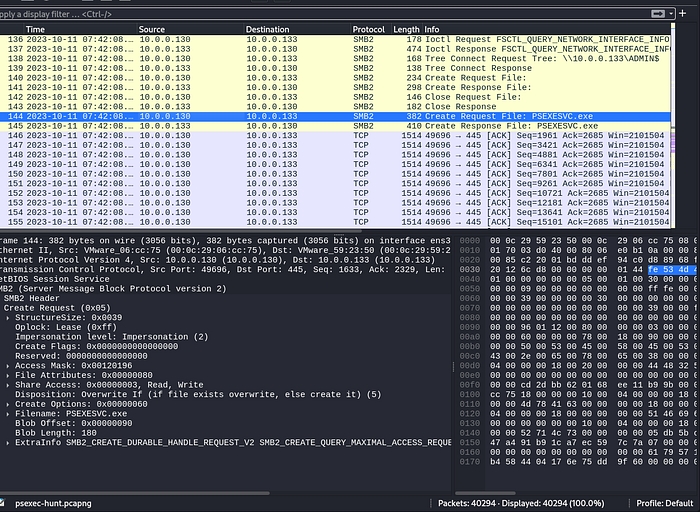Expand the File Attributes: 0x00000080 node
This screenshot has width=700, height=512.
[x=9, y=375]
